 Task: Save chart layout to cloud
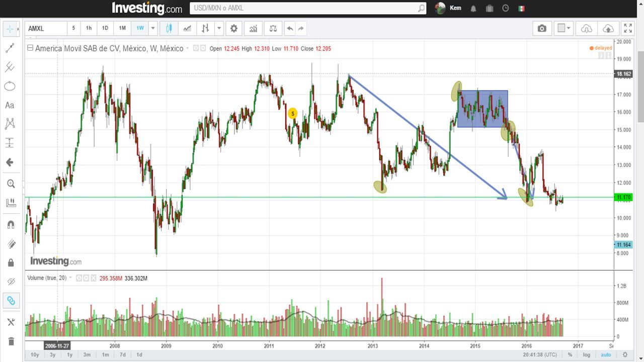pos(608,29)
